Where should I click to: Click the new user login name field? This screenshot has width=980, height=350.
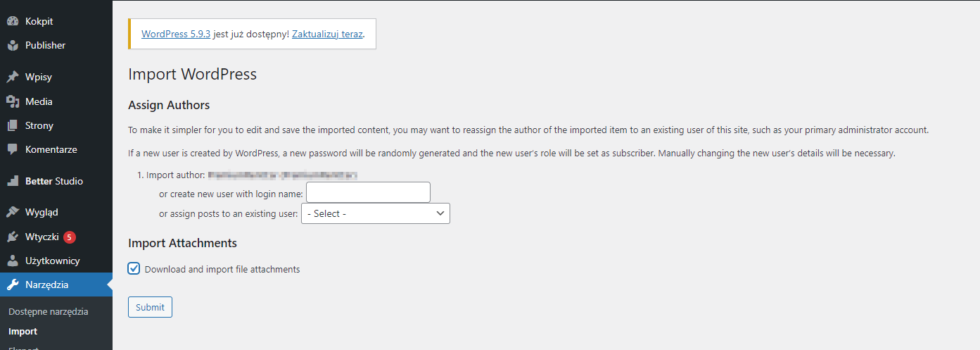click(368, 192)
